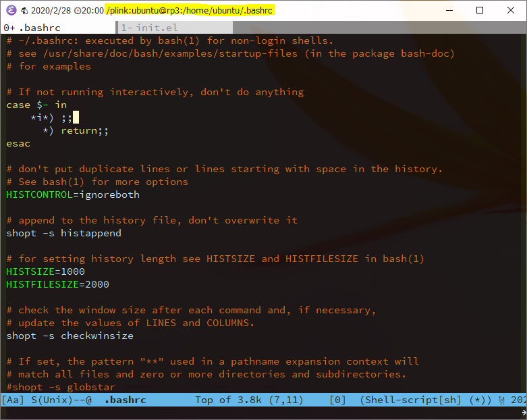Click the bird icon in the mode line
The height and width of the screenshot is (420, 527).
(x=501, y=400)
